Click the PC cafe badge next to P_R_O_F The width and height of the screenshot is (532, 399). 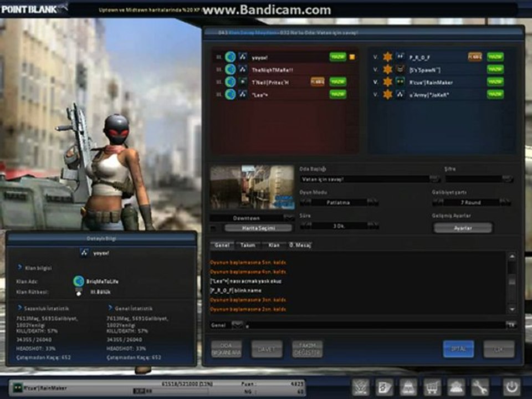coord(475,57)
